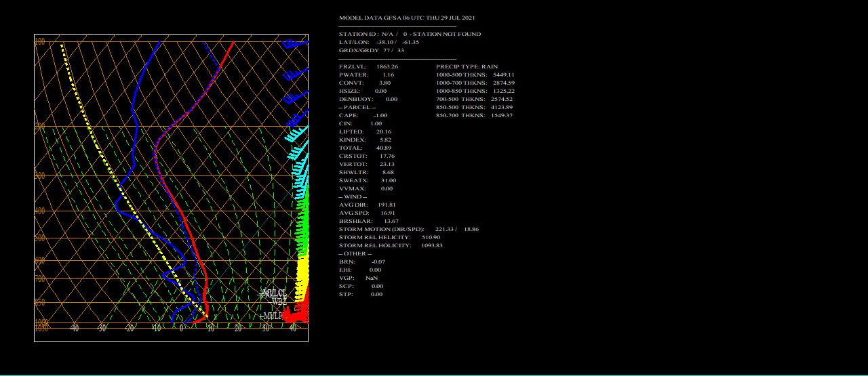Click the BRN value -0.07
This screenshot has height=376, width=868.
(378, 262)
